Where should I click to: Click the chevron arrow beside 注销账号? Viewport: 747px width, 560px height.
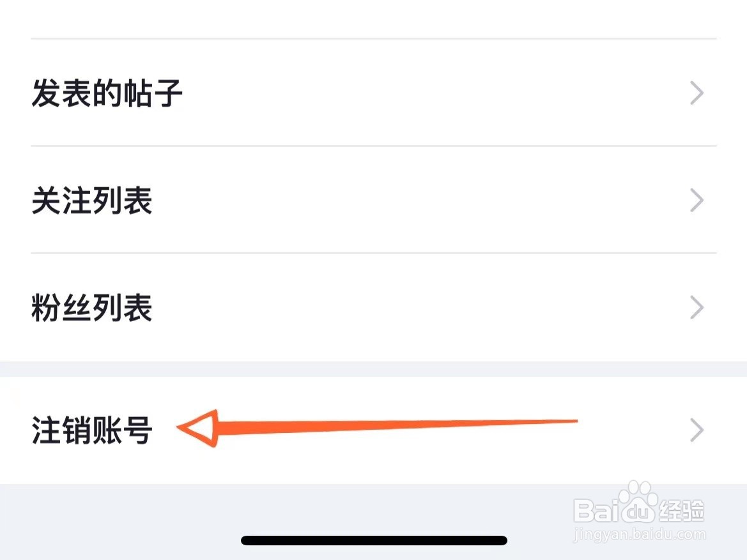point(697,431)
